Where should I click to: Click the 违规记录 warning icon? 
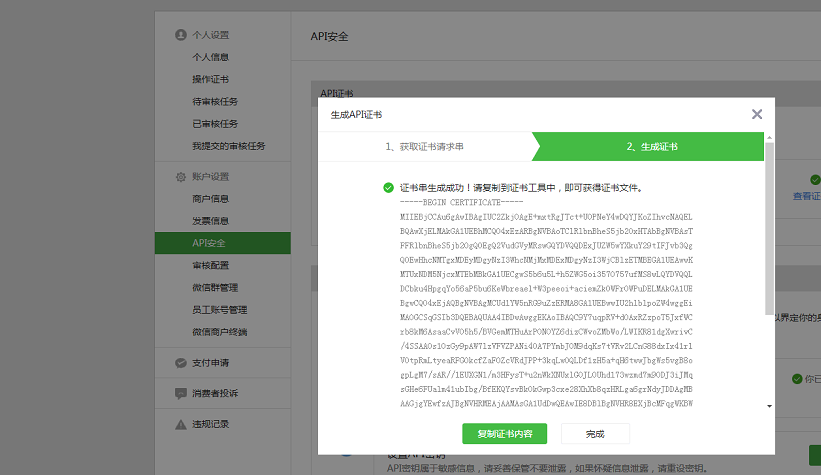click(x=180, y=423)
